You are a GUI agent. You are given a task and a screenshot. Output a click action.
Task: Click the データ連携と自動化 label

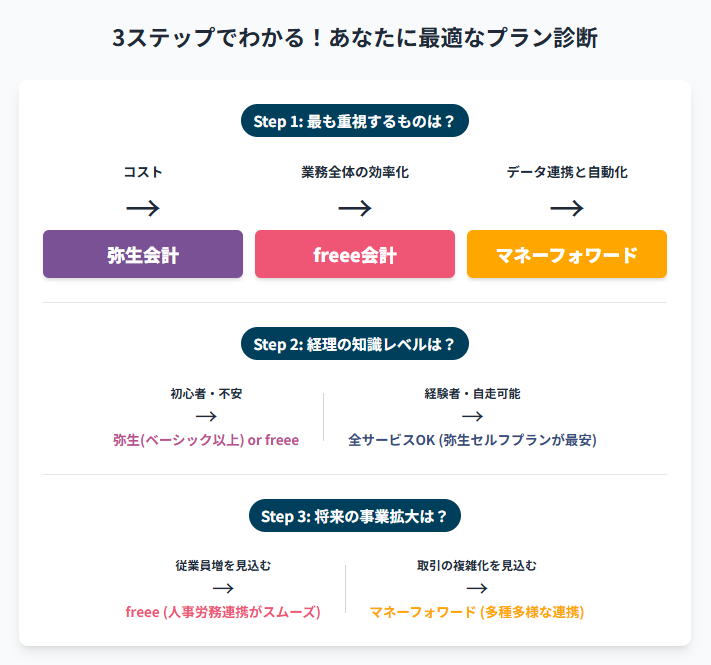pos(567,172)
